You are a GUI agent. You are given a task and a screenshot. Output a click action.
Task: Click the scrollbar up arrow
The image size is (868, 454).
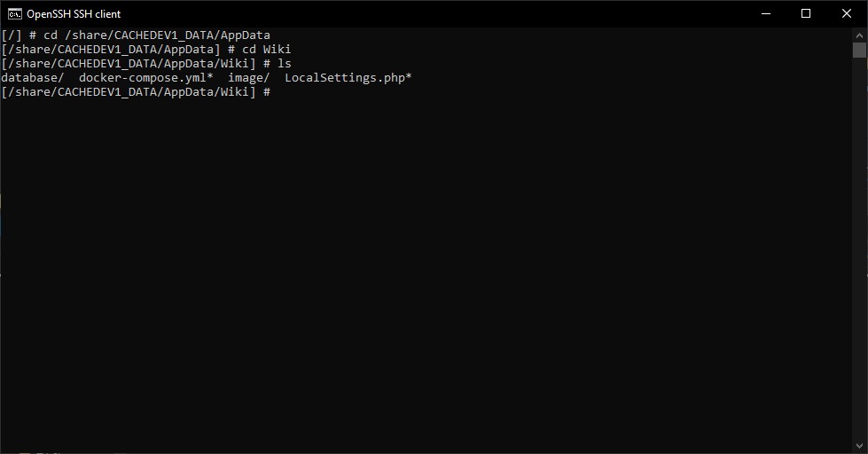(859, 34)
